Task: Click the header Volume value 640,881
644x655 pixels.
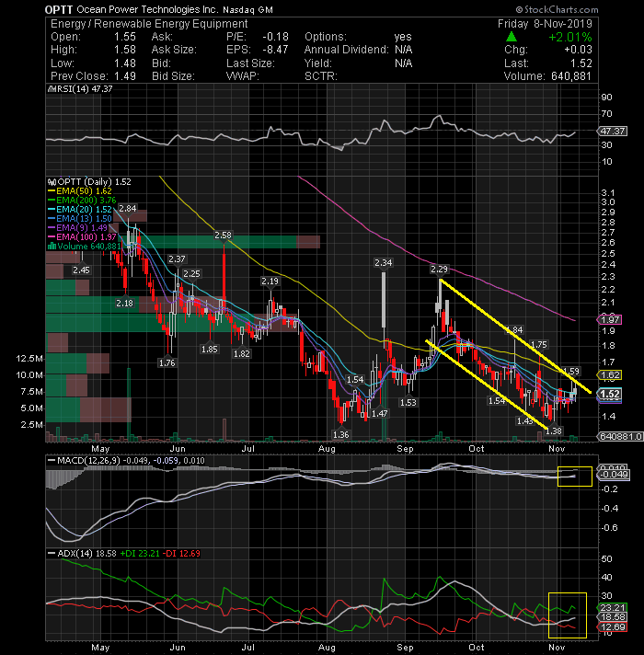Action: click(x=571, y=76)
